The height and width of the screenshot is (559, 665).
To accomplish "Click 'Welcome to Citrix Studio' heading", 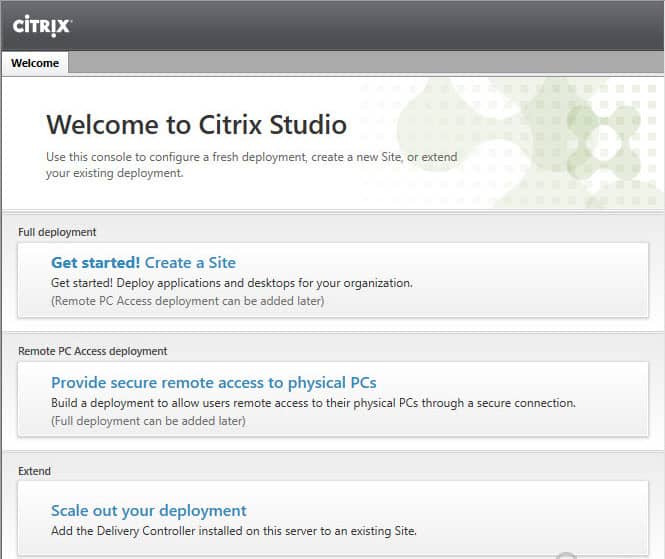I will click(196, 125).
